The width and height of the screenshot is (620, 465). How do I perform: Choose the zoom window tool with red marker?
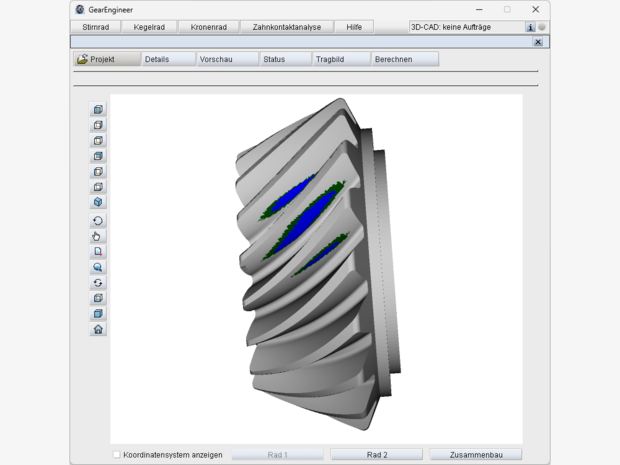(x=98, y=252)
